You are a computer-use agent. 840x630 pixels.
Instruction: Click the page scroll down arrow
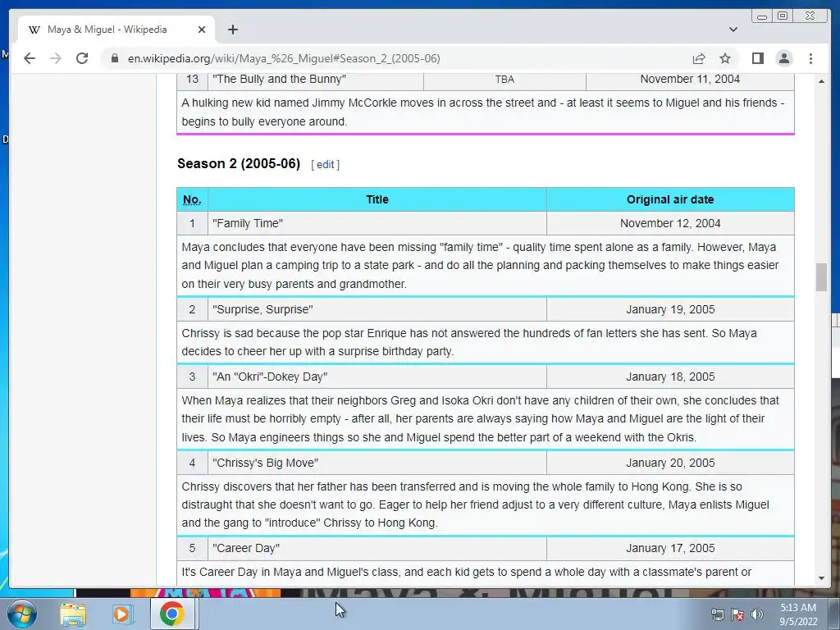tap(821, 578)
